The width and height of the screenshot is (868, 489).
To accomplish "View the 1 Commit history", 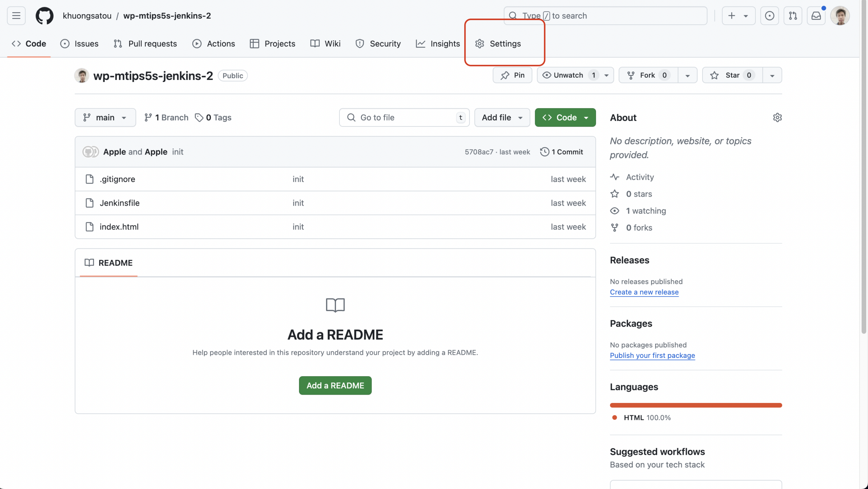I will click(x=561, y=152).
